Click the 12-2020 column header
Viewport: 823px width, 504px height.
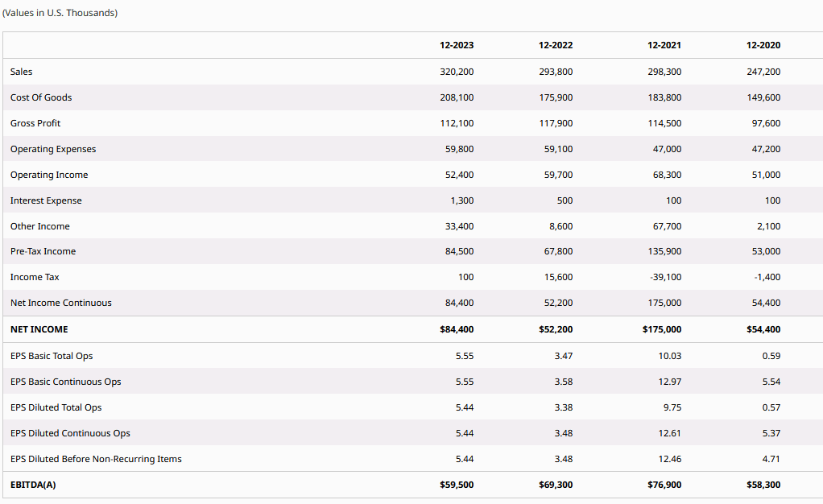pyautogui.click(x=763, y=45)
